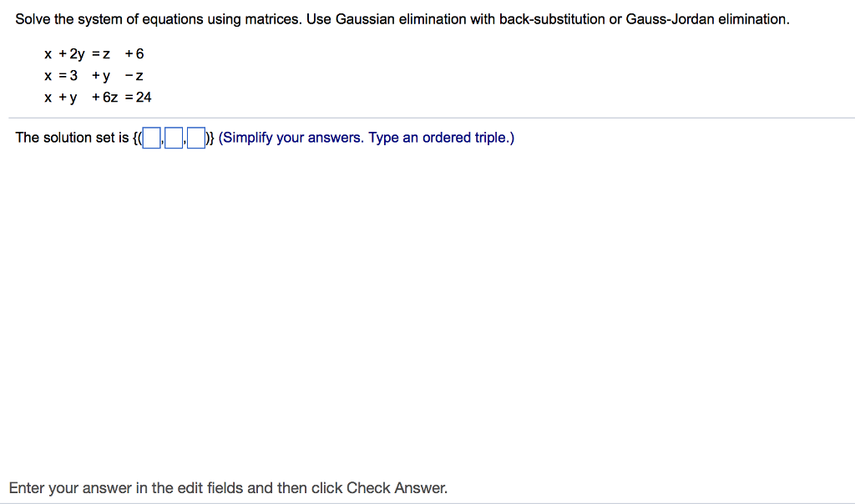Select the third equation x + y + 6z = 24

pyautogui.click(x=99, y=97)
